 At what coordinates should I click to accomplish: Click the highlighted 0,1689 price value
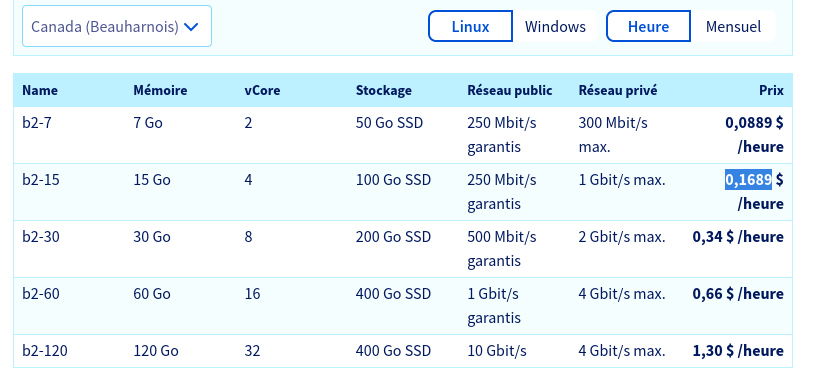pos(748,180)
